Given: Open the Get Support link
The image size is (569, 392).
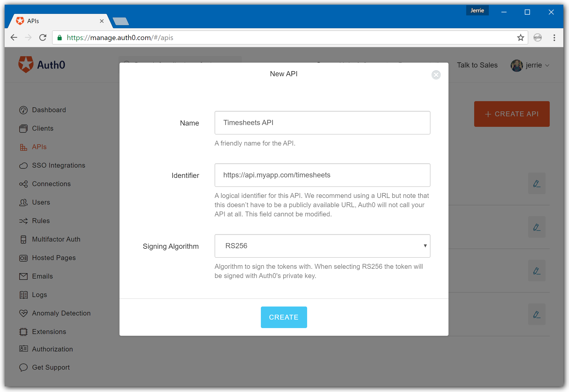Looking at the screenshot, I should click(x=51, y=368).
